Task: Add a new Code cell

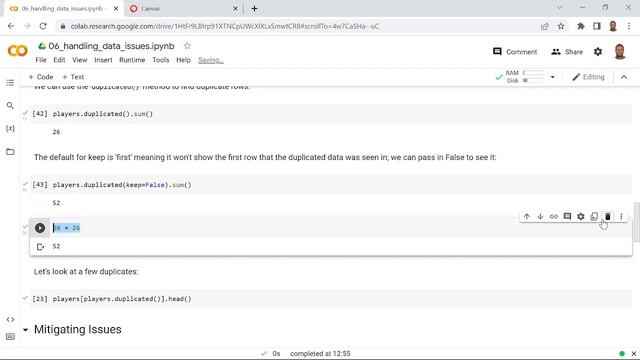Action: tap(41, 77)
